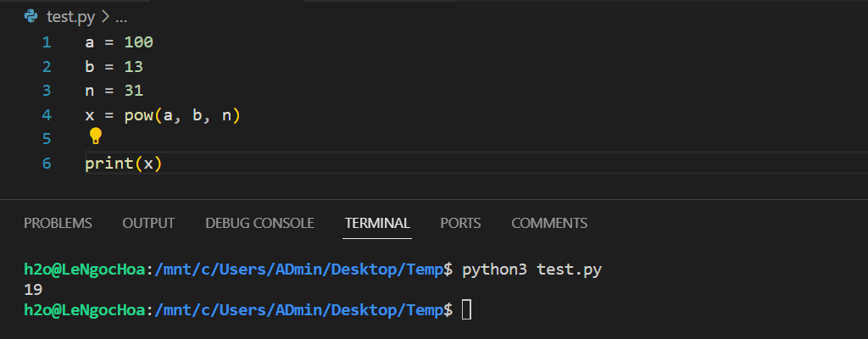Open the test.py breadcrumb item
The height and width of the screenshot is (339, 868).
[x=70, y=17]
